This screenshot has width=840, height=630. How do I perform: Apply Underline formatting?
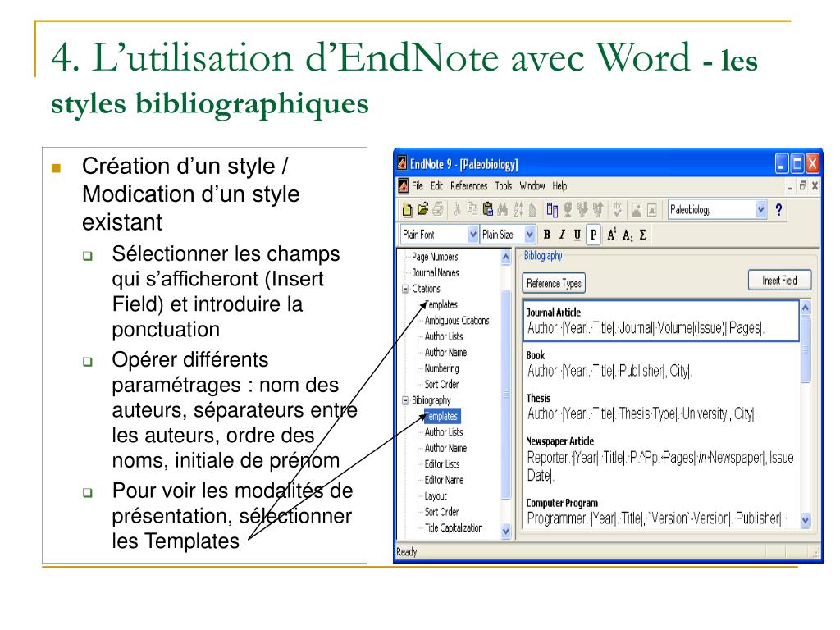[577, 235]
